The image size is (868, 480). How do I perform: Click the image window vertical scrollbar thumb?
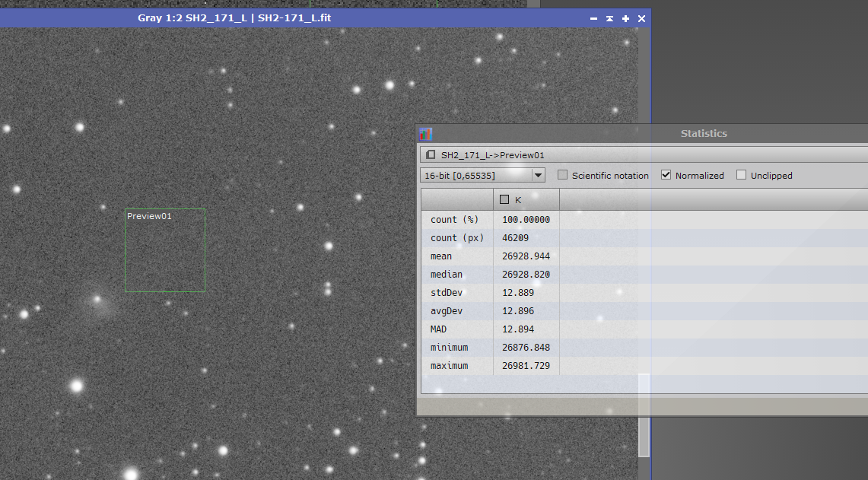click(644, 415)
